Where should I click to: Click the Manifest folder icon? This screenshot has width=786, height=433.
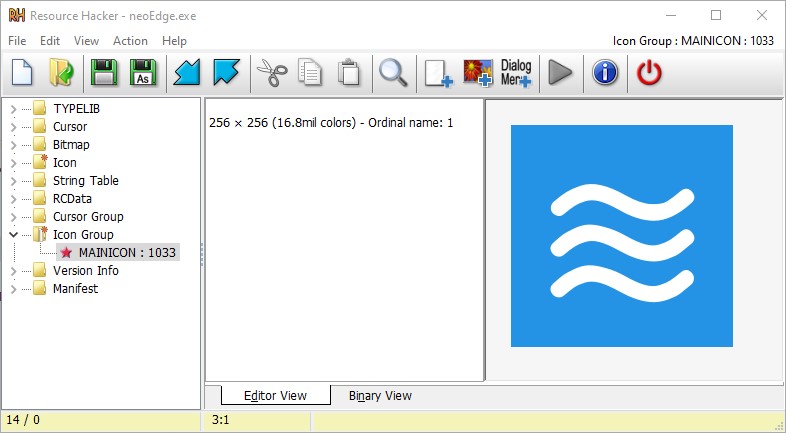[x=40, y=288]
